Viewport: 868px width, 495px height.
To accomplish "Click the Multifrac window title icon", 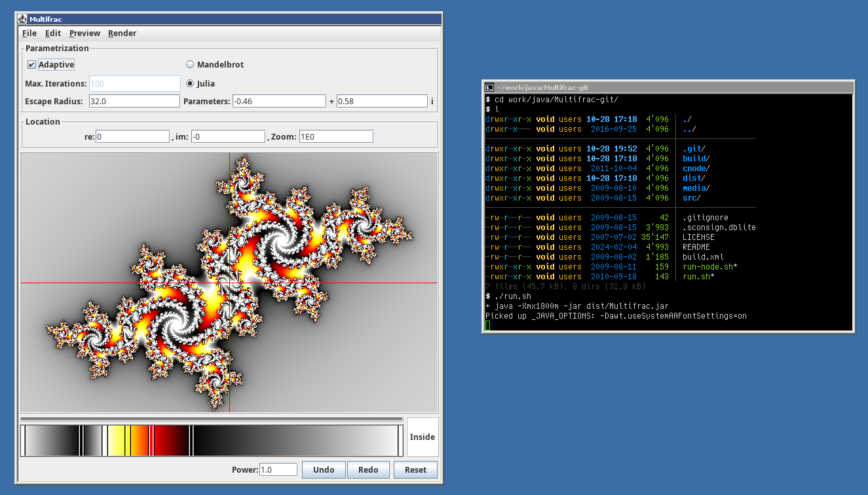I will pos(22,18).
